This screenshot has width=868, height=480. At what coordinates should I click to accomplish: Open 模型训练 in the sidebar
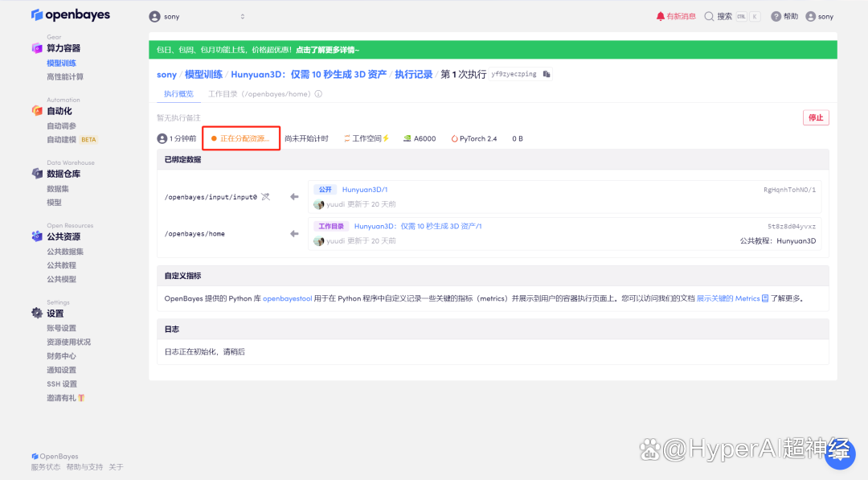pos(61,63)
